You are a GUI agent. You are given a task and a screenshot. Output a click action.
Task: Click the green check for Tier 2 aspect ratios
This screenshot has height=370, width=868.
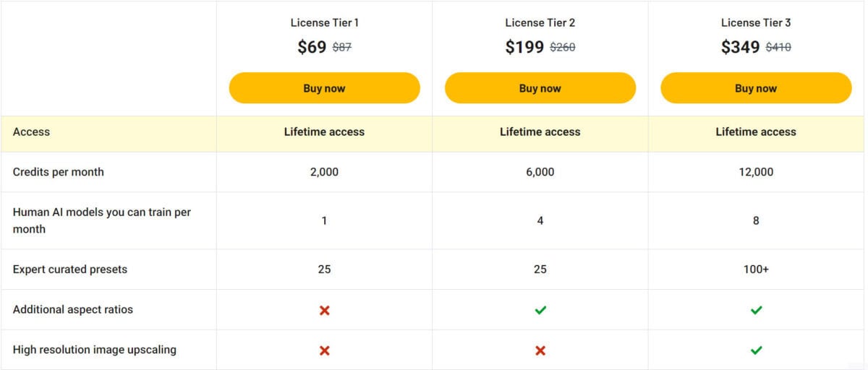coord(540,310)
